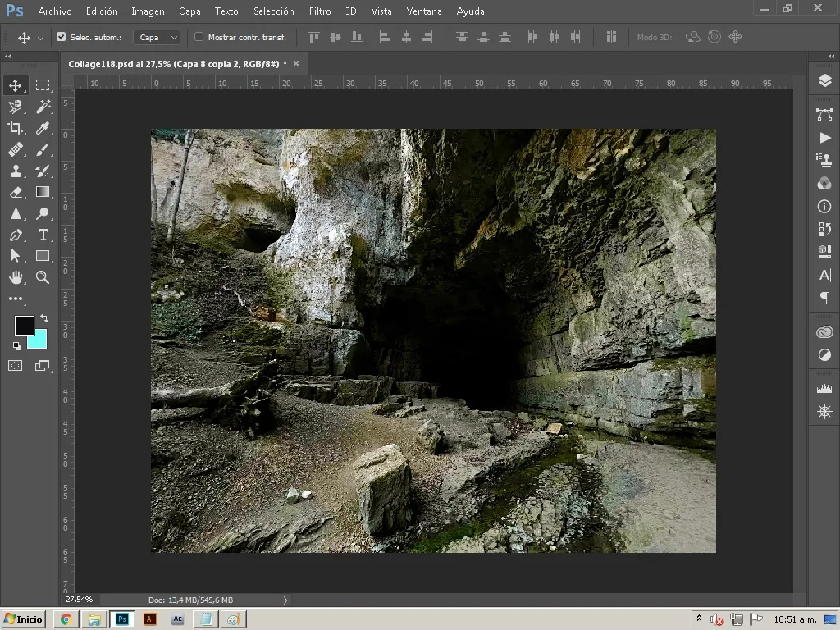The height and width of the screenshot is (630, 840).
Task: Enable Mostrar contr. transf. checkbox
Action: tap(199, 37)
